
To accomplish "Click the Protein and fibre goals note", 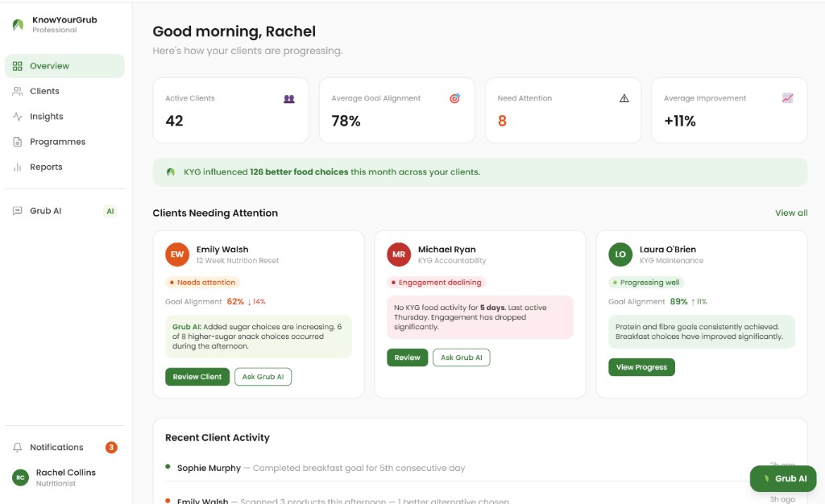I will pos(702,332).
